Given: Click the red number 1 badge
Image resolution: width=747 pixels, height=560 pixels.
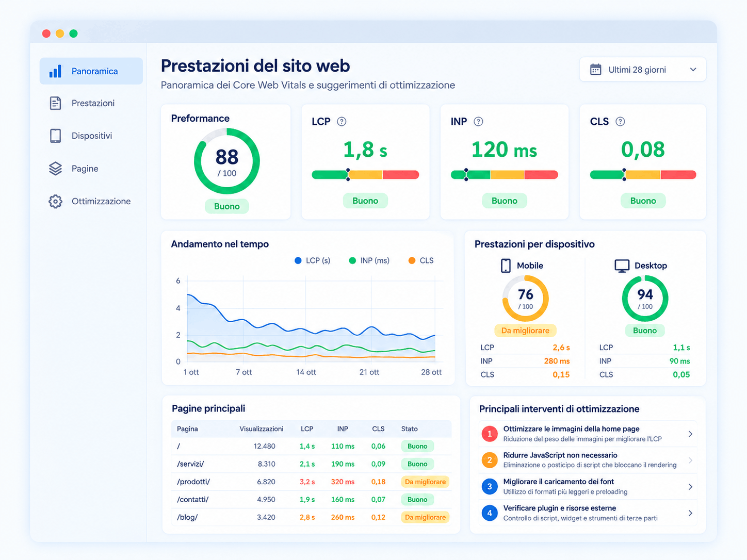Looking at the screenshot, I should point(490,434).
